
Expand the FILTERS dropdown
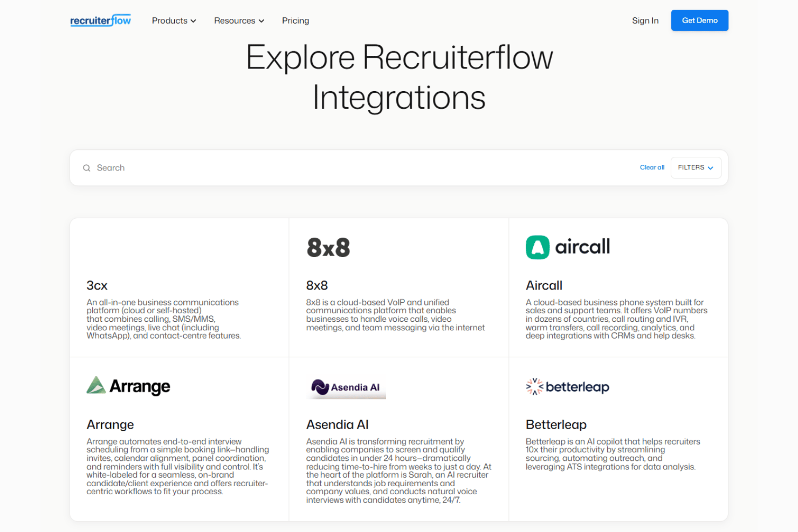696,168
